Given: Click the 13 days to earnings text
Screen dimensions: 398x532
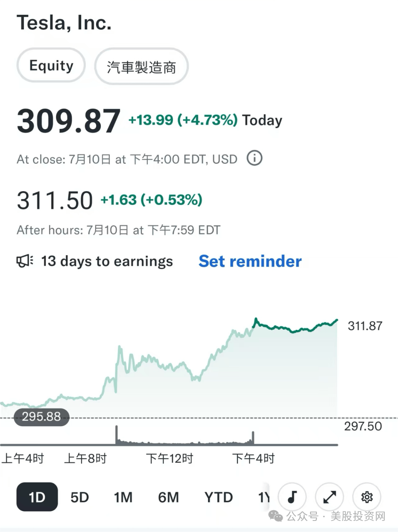Looking at the screenshot, I should [107, 261].
